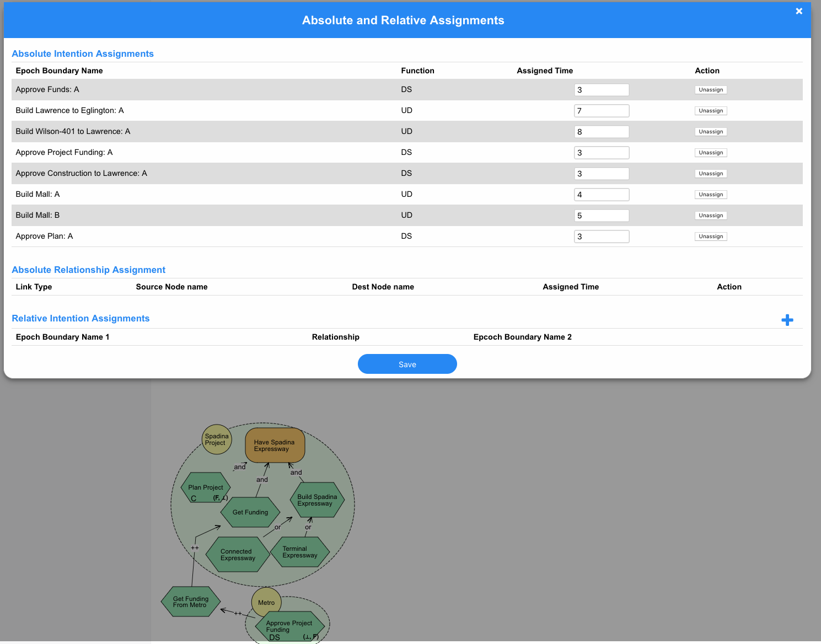Image resolution: width=821 pixels, height=644 pixels.
Task: Add a relative intention assignment with plus icon
Action: 787,320
